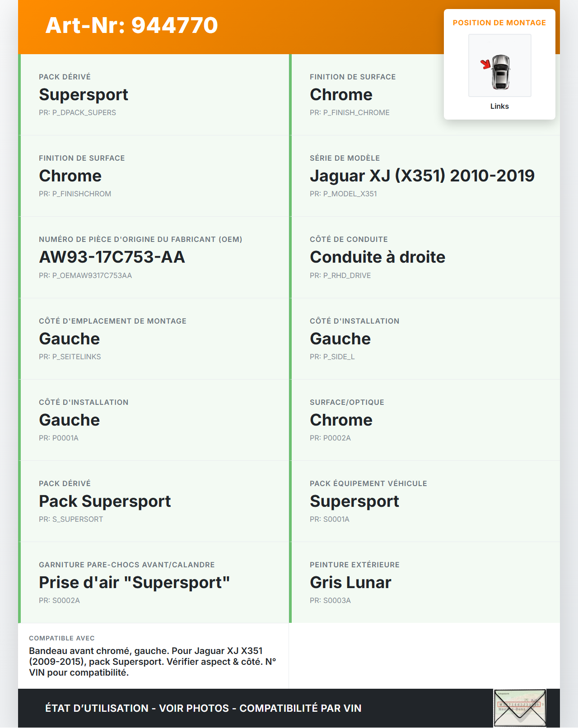Click the "Position de montage" card title

[x=499, y=23]
